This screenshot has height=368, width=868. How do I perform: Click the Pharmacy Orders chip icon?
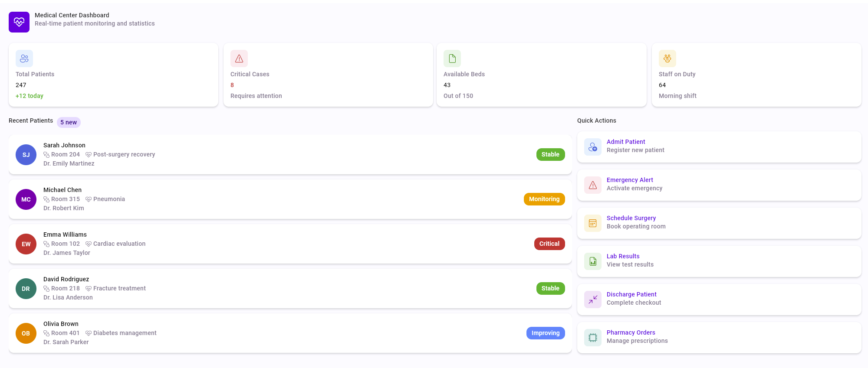pyautogui.click(x=593, y=338)
